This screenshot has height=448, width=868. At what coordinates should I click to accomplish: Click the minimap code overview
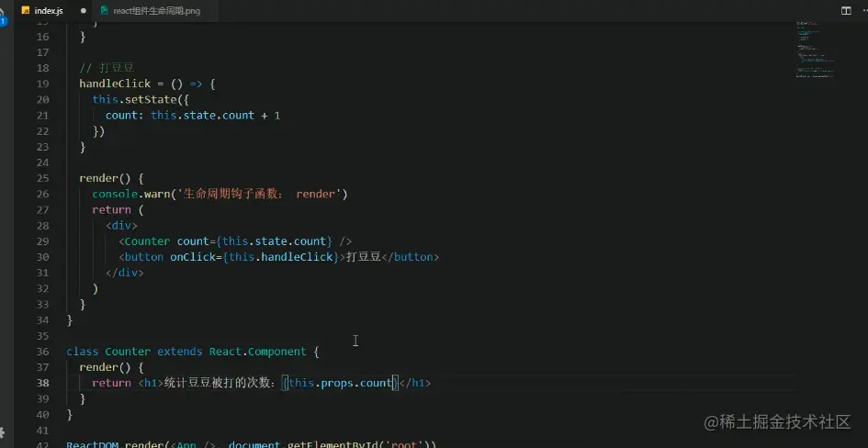click(x=815, y=50)
